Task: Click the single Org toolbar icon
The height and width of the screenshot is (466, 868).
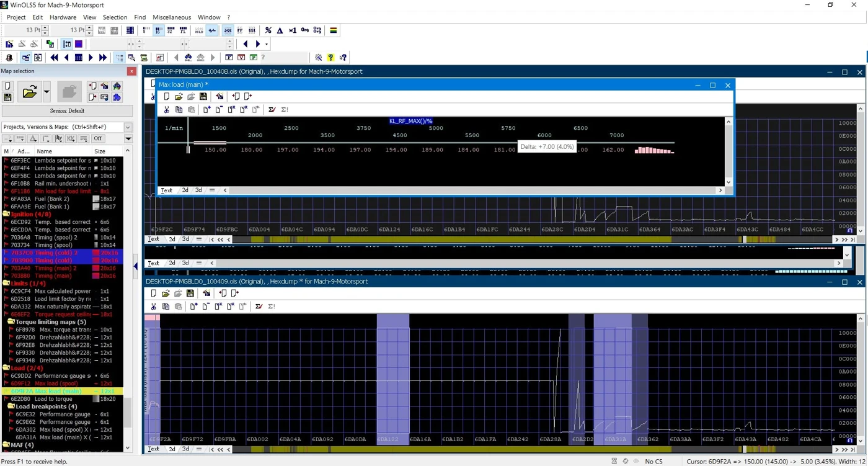Action: point(305,30)
